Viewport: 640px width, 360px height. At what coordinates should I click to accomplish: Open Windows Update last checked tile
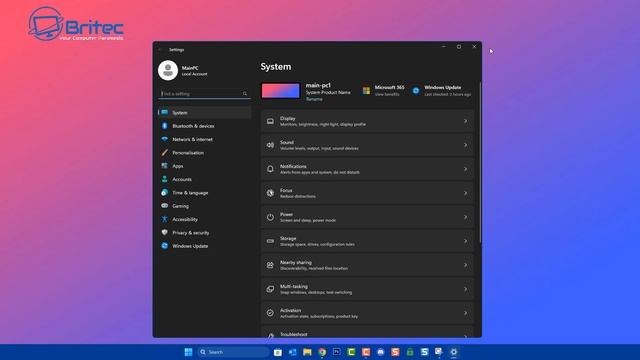coord(442,91)
